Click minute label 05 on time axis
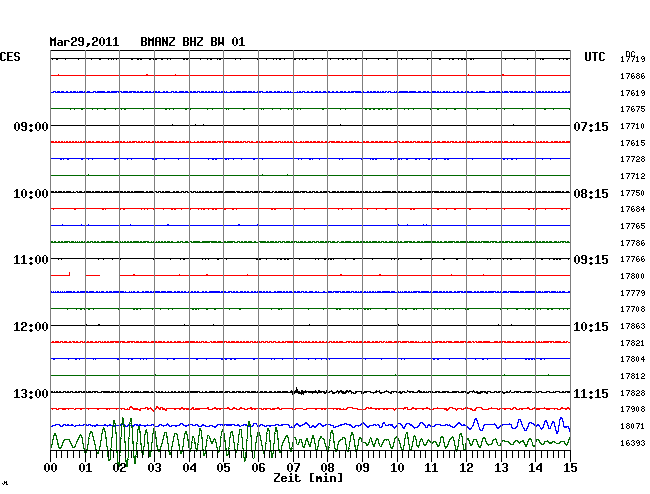Image resolution: width=650 pixels, height=494 pixels. 223,468
